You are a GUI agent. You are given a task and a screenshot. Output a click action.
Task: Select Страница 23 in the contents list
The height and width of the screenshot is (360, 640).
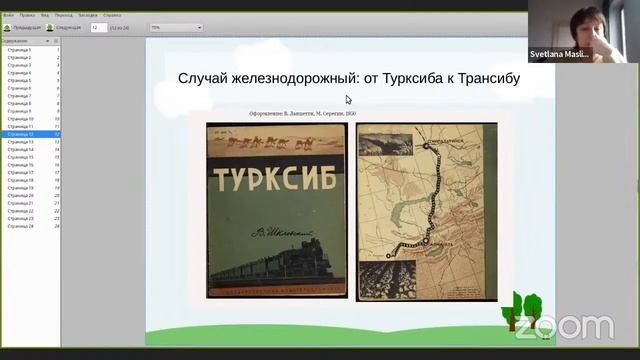31,218
